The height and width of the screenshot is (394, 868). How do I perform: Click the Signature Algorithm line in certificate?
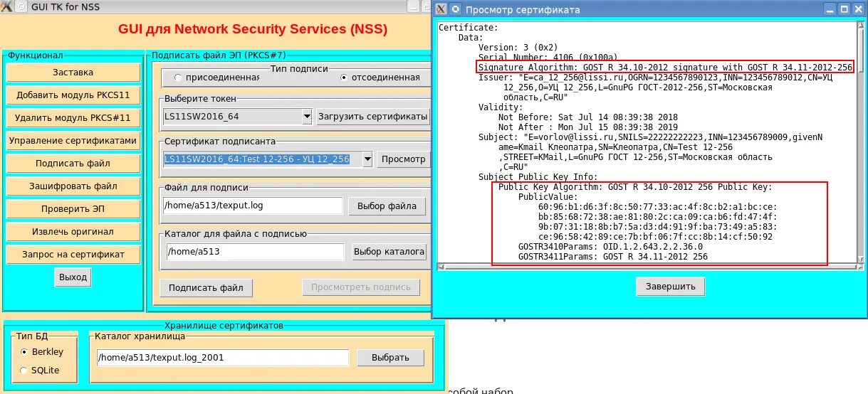click(x=666, y=67)
